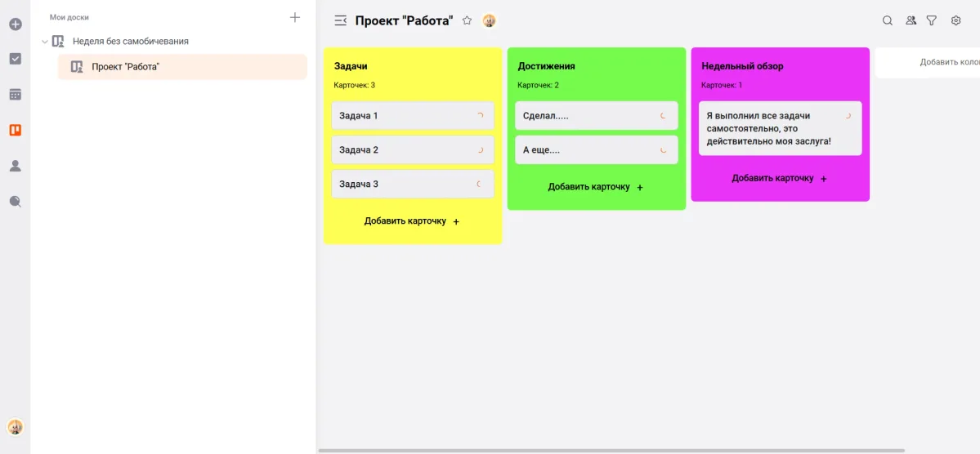980x454 pixels.
Task: Open board settings gear icon
Action: (x=955, y=21)
